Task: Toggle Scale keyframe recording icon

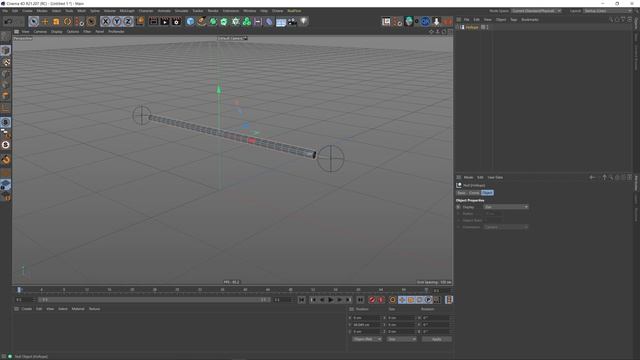Action: click(411, 300)
